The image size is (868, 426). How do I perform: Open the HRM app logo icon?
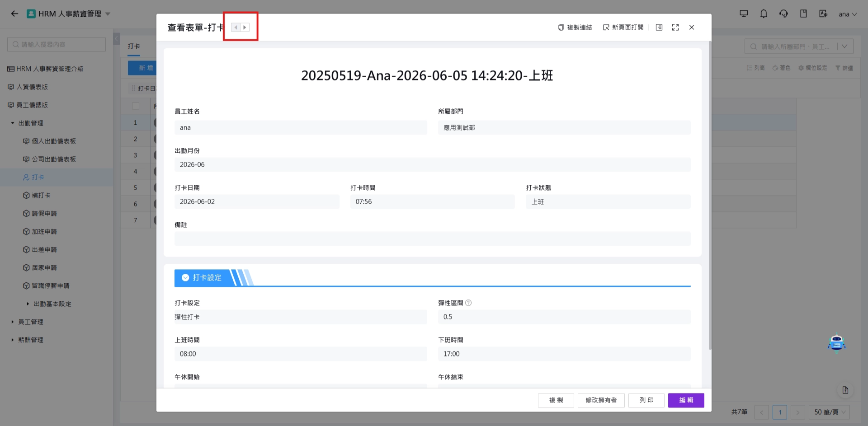[31, 14]
